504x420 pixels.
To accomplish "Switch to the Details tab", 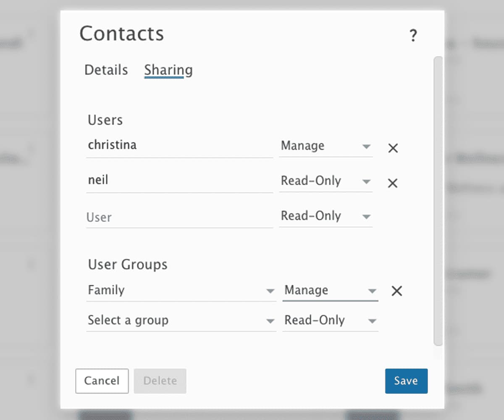I will tap(106, 70).
